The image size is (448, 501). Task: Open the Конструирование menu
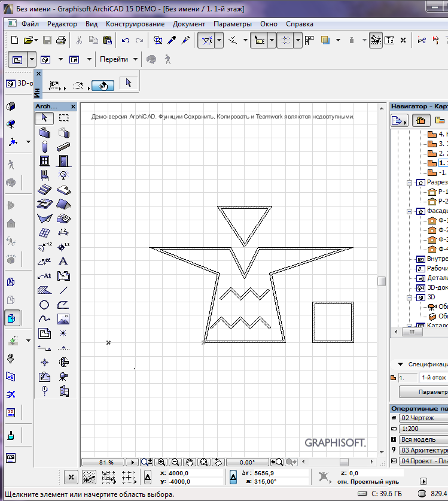pyautogui.click(x=135, y=24)
